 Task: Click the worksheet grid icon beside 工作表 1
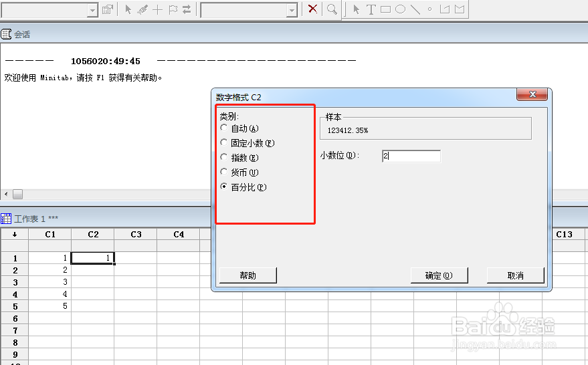(x=6, y=219)
